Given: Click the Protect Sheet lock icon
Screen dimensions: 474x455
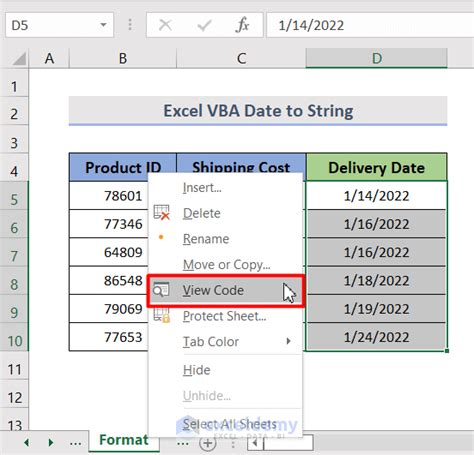Looking at the screenshot, I should (161, 315).
